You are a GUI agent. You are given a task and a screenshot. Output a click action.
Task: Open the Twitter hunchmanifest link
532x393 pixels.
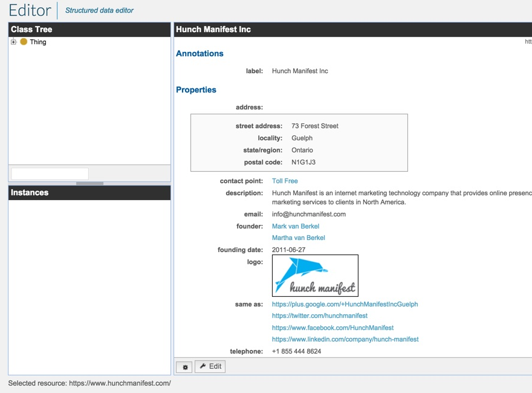pyautogui.click(x=320, y=316)
